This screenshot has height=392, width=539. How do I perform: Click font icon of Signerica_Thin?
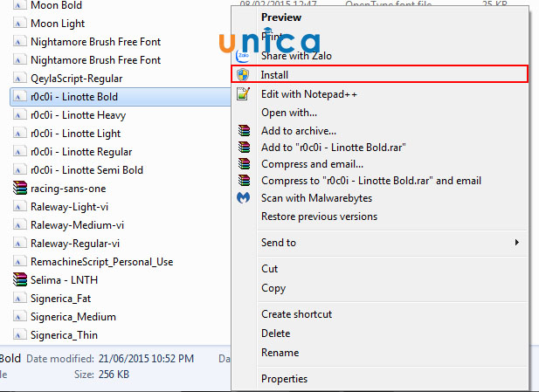19,334
